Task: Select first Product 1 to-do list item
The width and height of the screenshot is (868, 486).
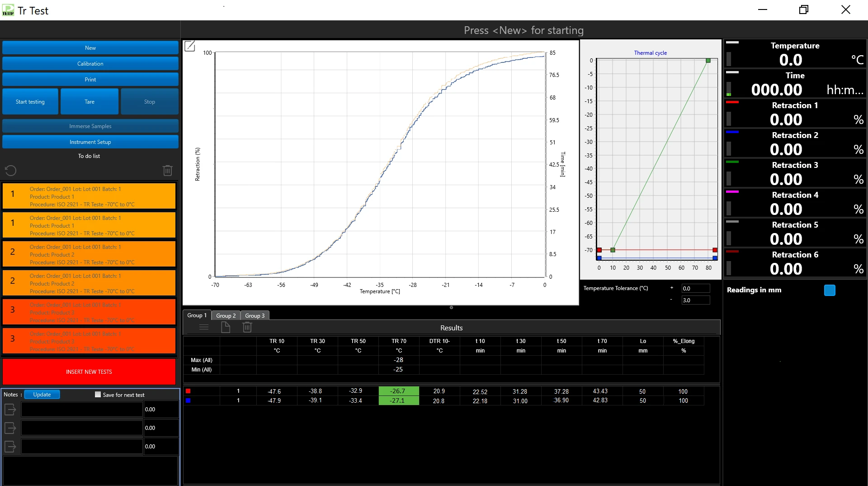Action: 89,196
